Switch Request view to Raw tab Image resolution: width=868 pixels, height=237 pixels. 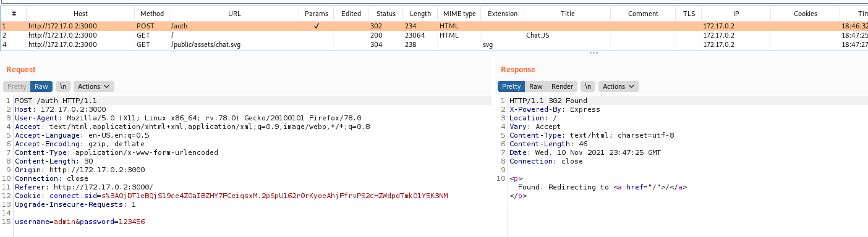(x=41, y=86)
